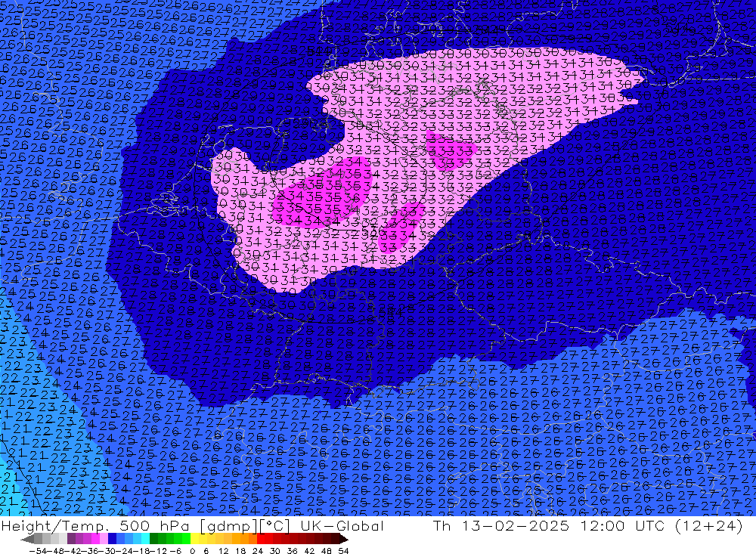Click the "Th 13-02-2025" date text
The image size is (756, 554).
coord(501,525)
